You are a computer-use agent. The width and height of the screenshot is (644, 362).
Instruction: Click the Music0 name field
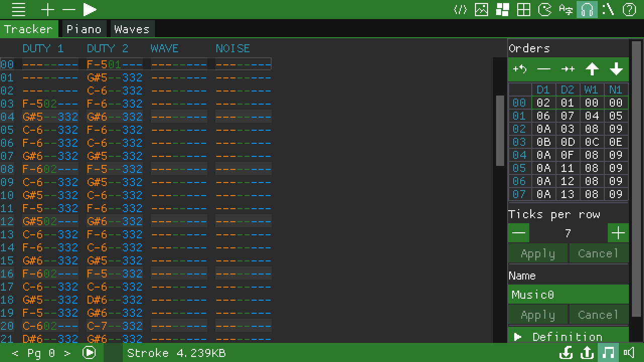click(x=568, y=295)
